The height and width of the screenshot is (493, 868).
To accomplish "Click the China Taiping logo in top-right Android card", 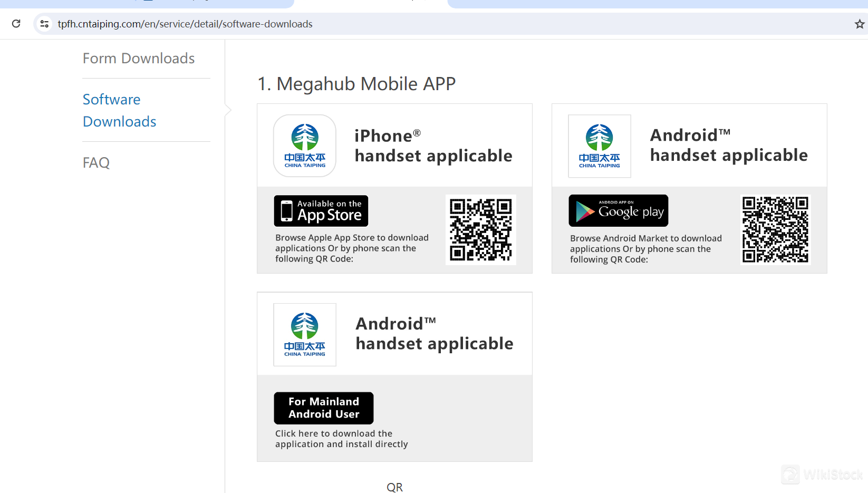I will point(600,146).
